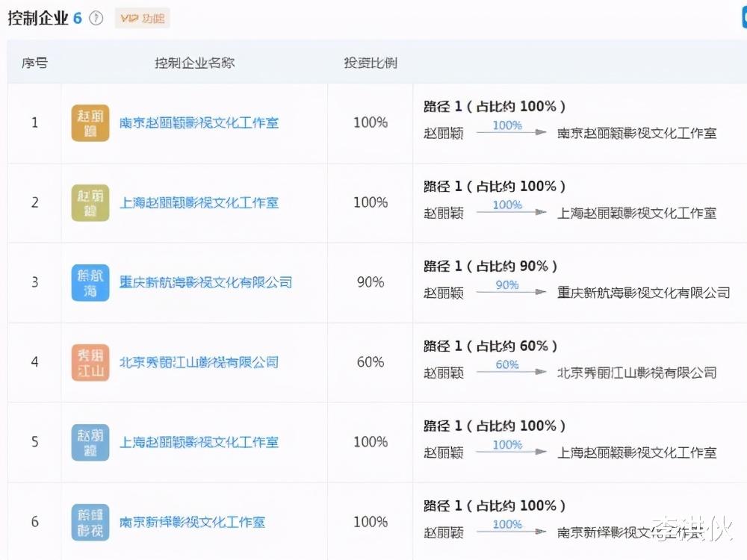This screenshot has height=560, width=747.
Task: Click the 投资比例 column header
Action: pyautogui.click(x=369, y=63)
